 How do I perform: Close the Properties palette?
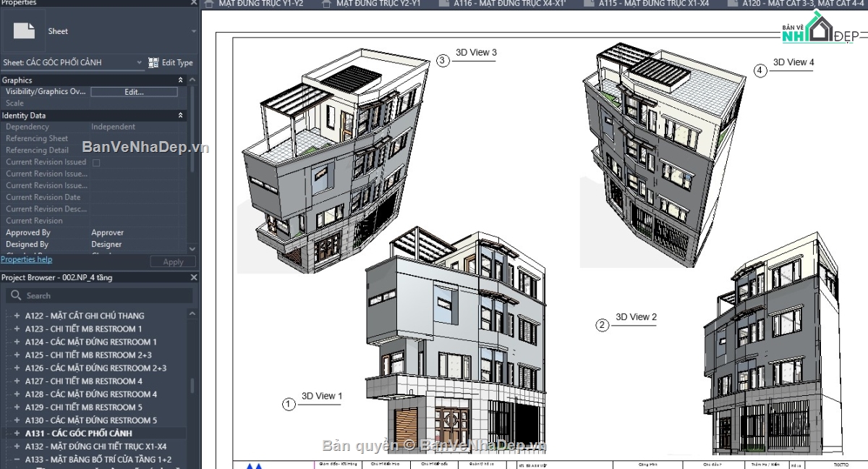[193, 3]
